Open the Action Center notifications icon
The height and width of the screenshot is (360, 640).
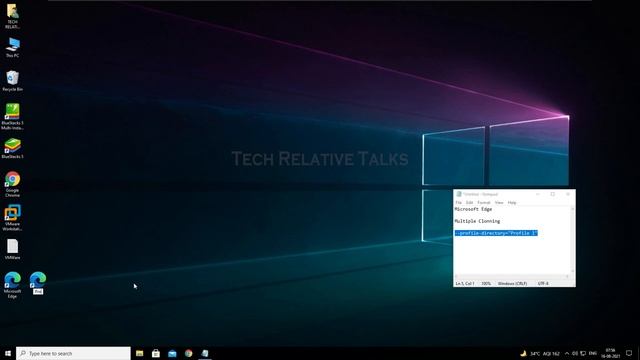[x=629, y=353]
